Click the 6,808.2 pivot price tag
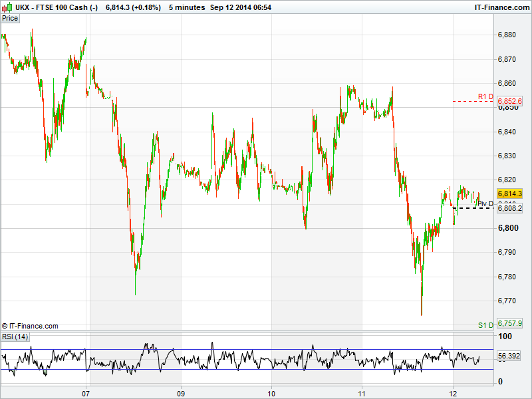This screenshot has height=399, width=532. (510, 208)
